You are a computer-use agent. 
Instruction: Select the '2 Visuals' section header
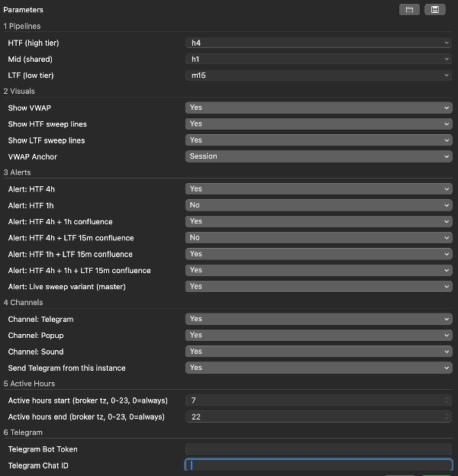point(19,91)
